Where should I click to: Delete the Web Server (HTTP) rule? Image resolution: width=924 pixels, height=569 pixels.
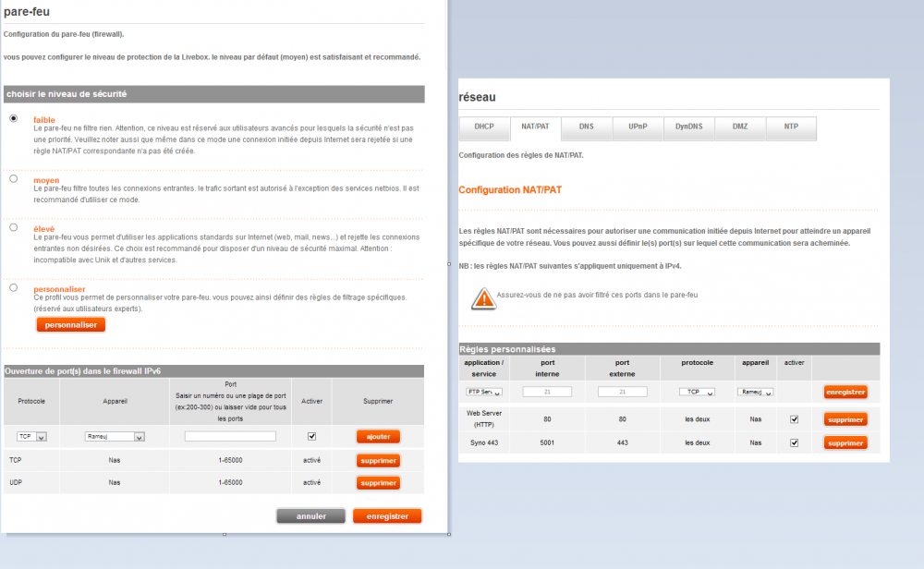845,419
